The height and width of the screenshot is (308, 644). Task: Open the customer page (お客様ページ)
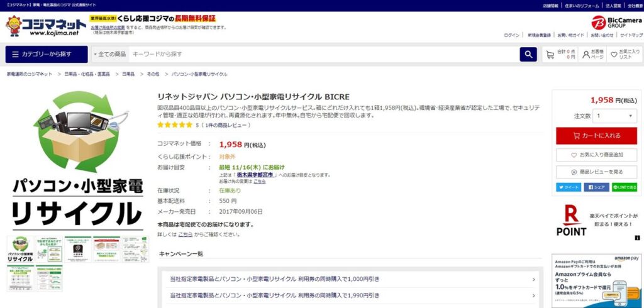(593, 54)
